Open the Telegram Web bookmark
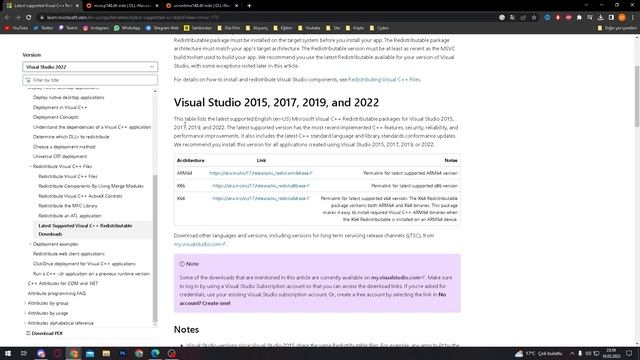The image size is (640, 360). (x=162, y=28)
